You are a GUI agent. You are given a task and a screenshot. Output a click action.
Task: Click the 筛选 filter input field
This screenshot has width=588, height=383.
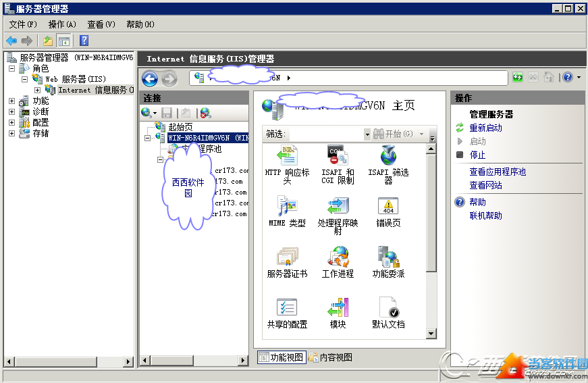[325, 134]
